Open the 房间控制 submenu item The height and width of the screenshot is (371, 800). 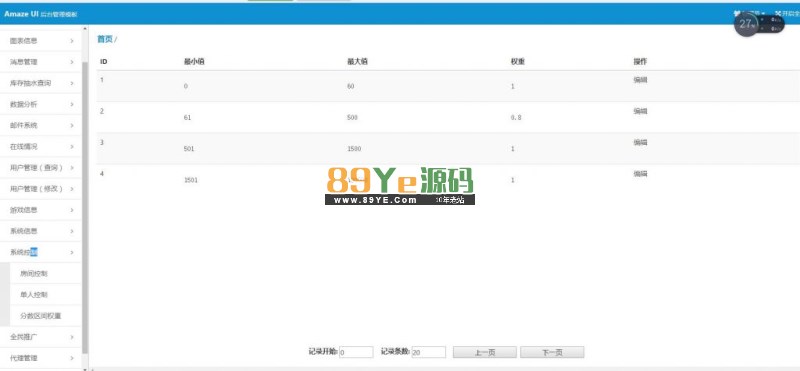coord(45,274)
